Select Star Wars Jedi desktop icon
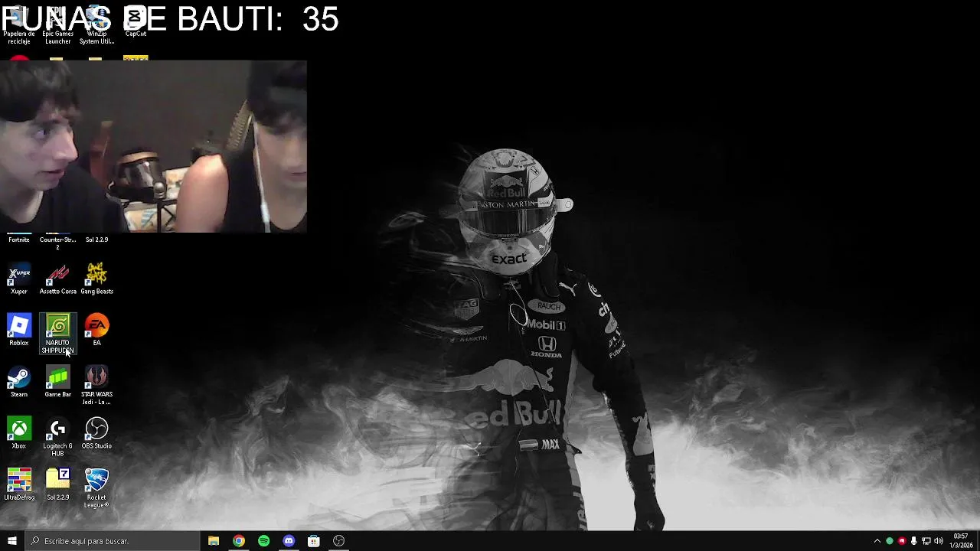This screenshot has height=551, width=980. 96,386
